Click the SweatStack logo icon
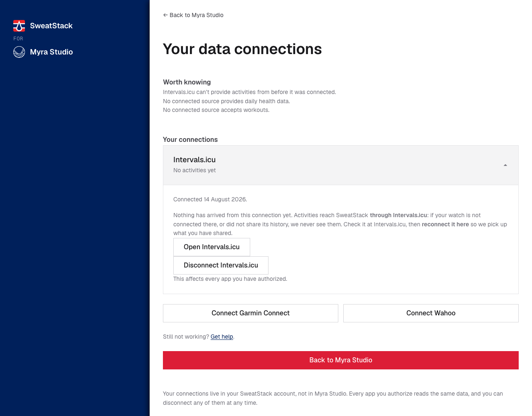Viewport: 532px width, 416px height. point(19,26)
